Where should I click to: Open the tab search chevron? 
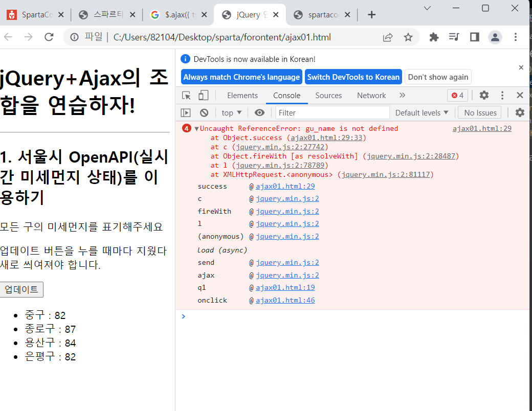click(427, 8)
